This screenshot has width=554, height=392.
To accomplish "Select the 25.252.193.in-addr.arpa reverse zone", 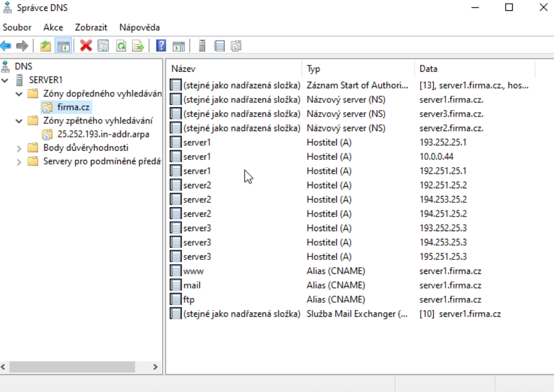I will pyautogui.click(x=103, y=135).
